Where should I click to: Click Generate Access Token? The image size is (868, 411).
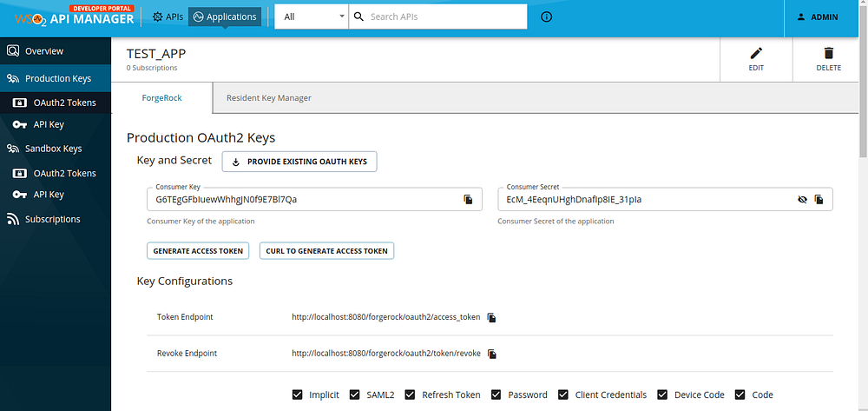click(x=198, y=251)
